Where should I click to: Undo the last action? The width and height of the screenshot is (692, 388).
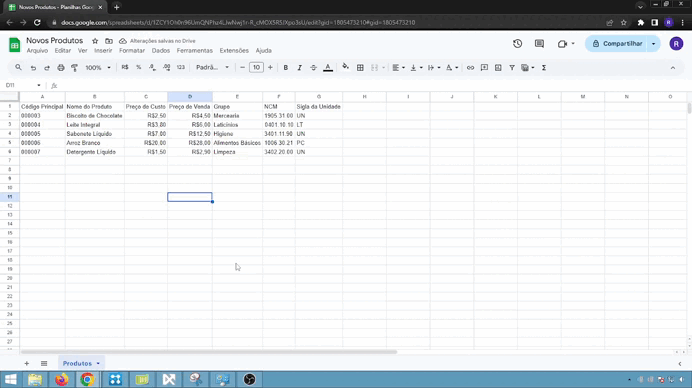click(33, 68)
